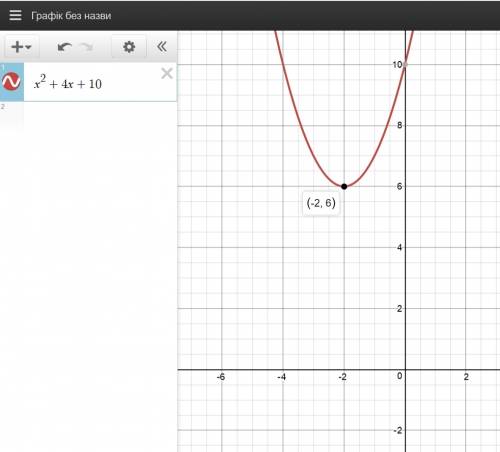Click the (-2, 6) coordinate label
The image size is (500, 452).
[x=321, y=203]
